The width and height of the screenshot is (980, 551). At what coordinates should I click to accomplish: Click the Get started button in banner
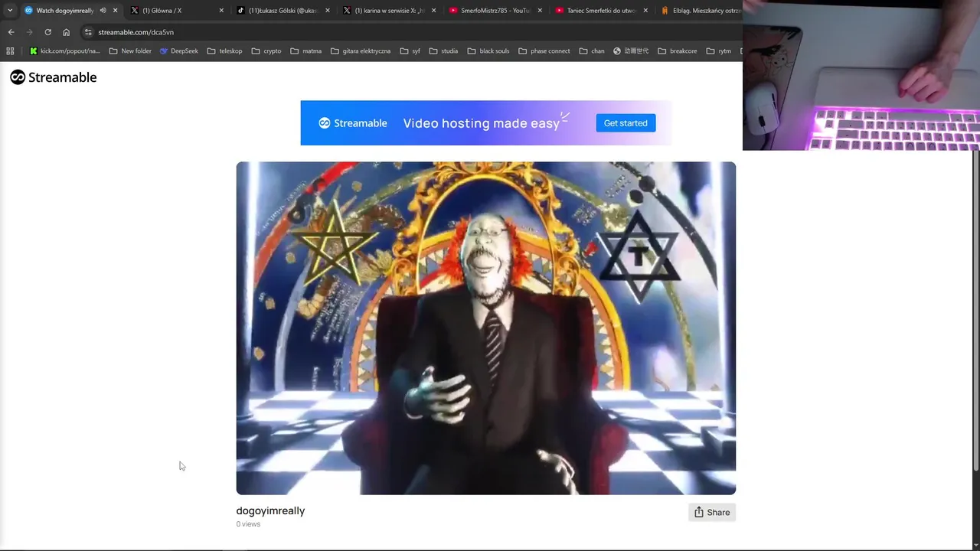pyautogui.click(x=626, y=123)
